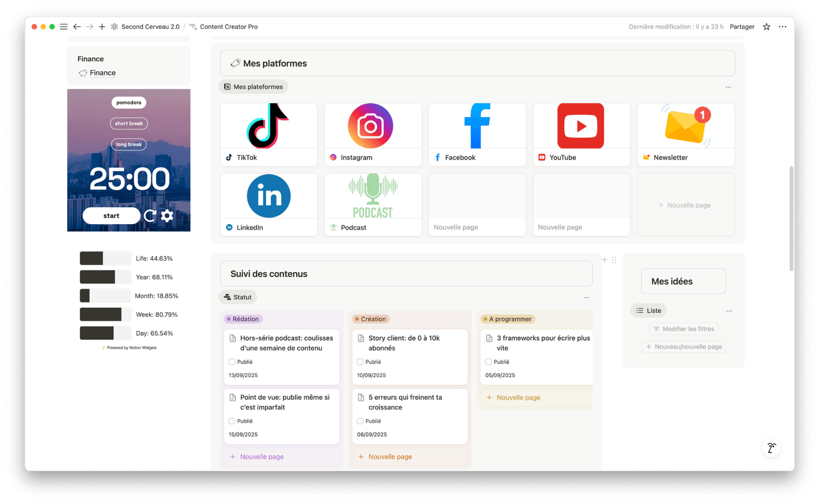The width and height of the screenshot is (820, 504).
Task: Click the Finance page arrow icon
Action: point(83,73)
